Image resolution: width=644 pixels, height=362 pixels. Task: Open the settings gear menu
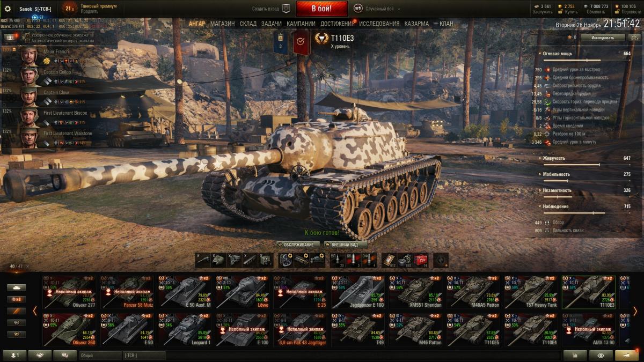8,9
